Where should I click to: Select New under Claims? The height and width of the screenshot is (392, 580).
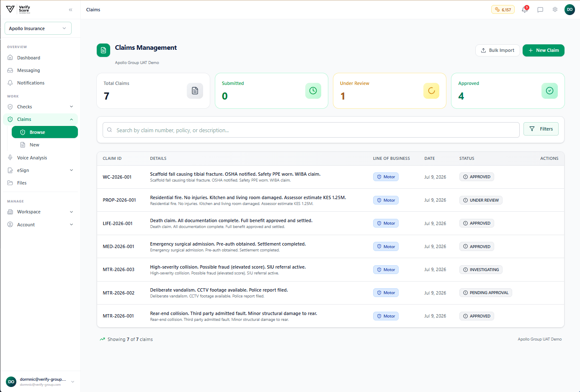(x=45, y=145)
